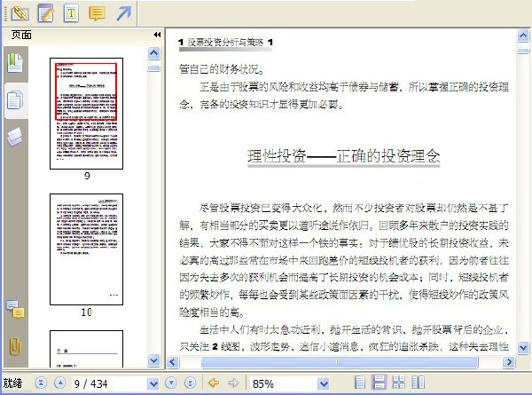Viewport: 532px width, 395px height.
Task: Click the line 管自己的财务状况。
Action: (222, 69)
